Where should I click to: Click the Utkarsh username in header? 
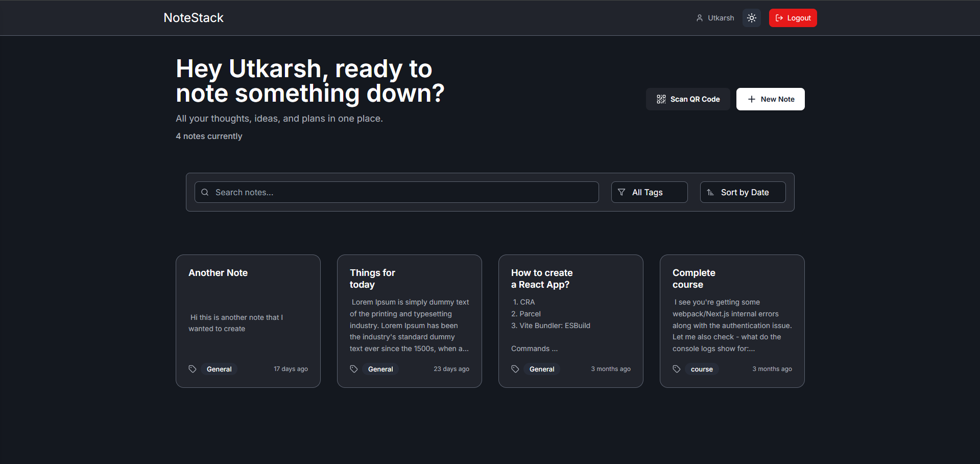pyautogui.click(x=721, y=18)
